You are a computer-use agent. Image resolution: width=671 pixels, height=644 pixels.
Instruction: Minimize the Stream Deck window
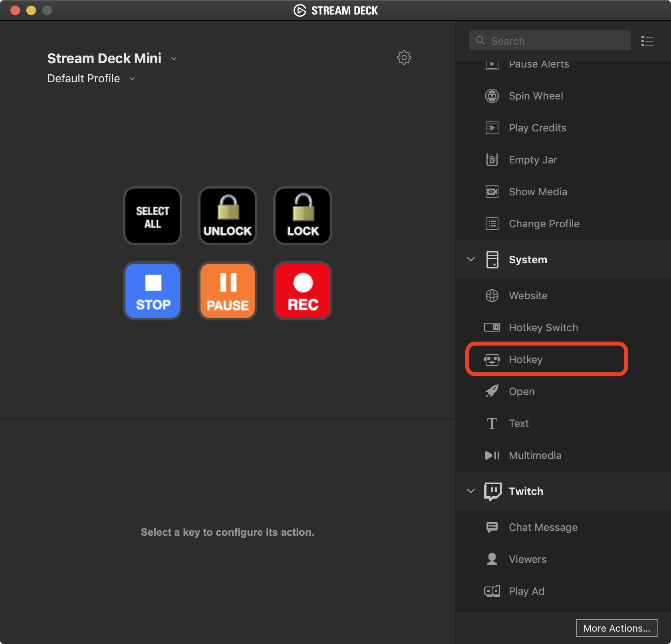pos(31,10)
